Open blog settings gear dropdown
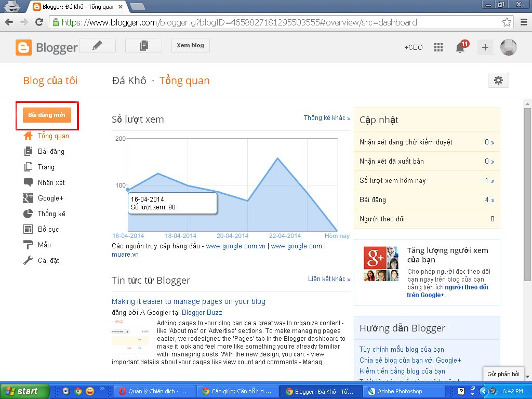532x399 pixels. (498, 80)
